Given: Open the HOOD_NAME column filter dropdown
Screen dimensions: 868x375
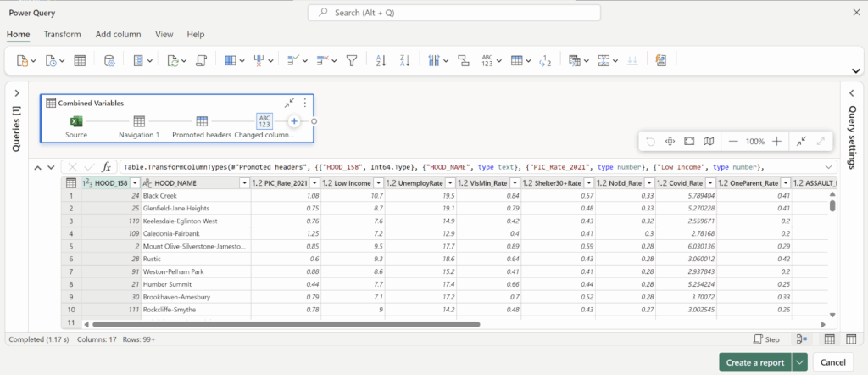Looking at the screenshot, I should tap(244, 183).
